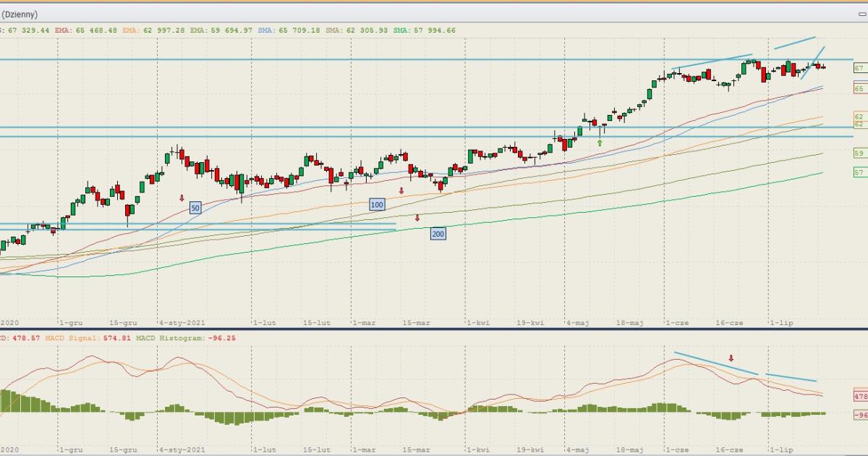Click the red down arrow above the 100 marker
Image resolution: width=868 pixels, height=456 pixels.
coord(401,190)
